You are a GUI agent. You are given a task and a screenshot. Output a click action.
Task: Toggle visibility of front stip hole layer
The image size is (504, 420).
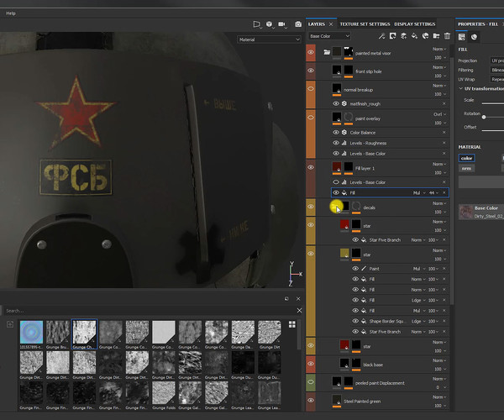311,71
